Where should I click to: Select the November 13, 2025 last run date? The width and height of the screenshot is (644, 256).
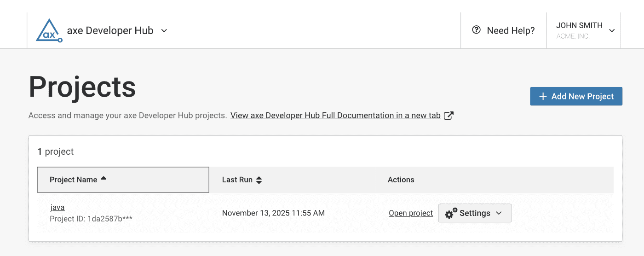tap(273, 213)
